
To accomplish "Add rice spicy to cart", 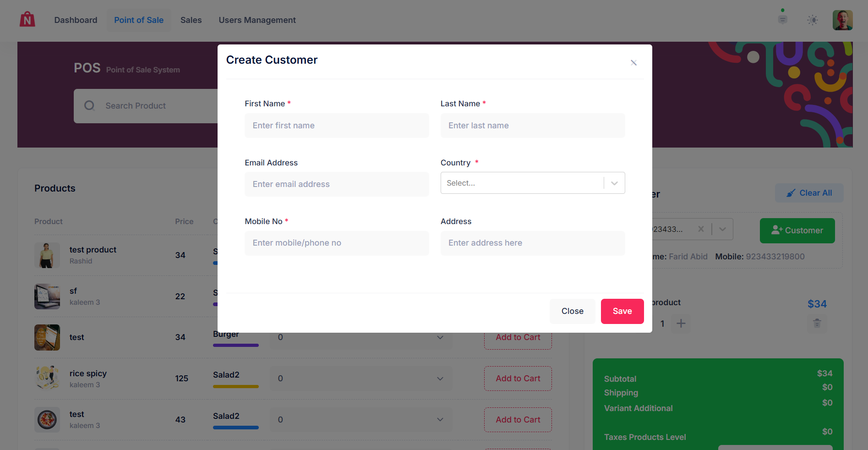I will 518,379.
